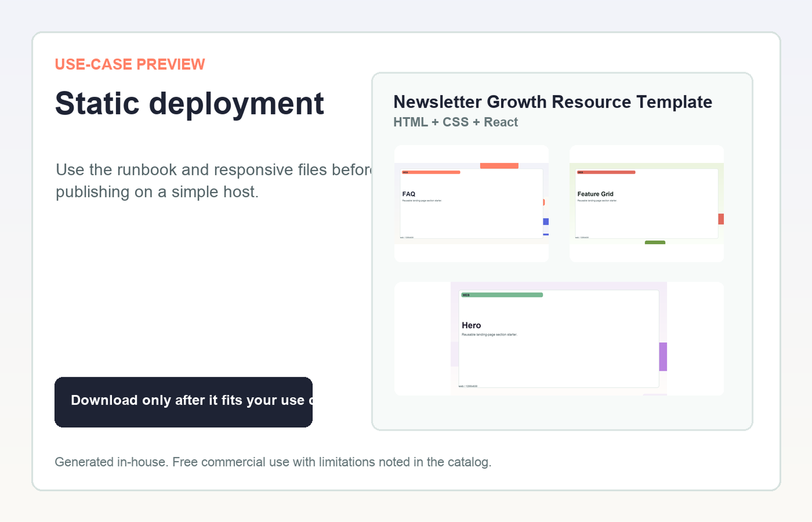
Task: Open the Feature Grid section thumbnail
Action: pyautogui.click(x=647, y=203)
